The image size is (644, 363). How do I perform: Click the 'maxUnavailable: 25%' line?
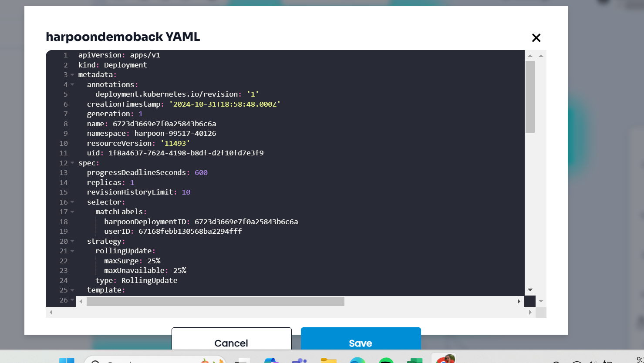[145, 271]
